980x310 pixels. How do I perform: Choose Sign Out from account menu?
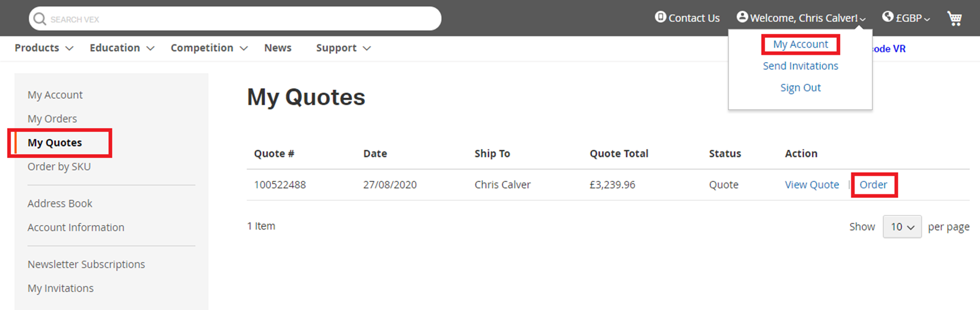click(x=800, y=88)
